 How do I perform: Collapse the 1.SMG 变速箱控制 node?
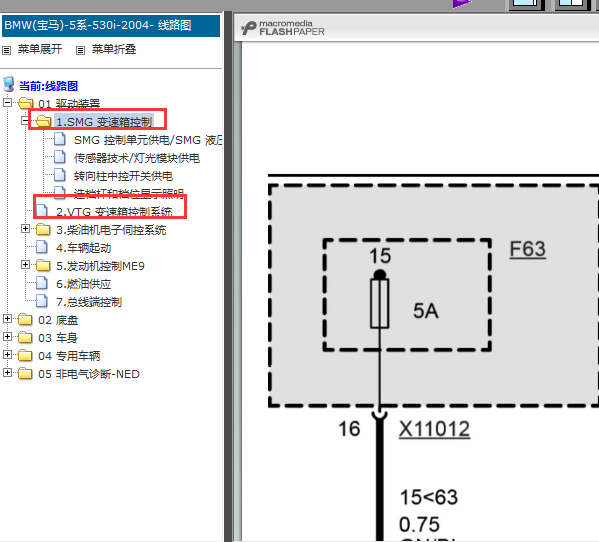(x=25, y=121)
